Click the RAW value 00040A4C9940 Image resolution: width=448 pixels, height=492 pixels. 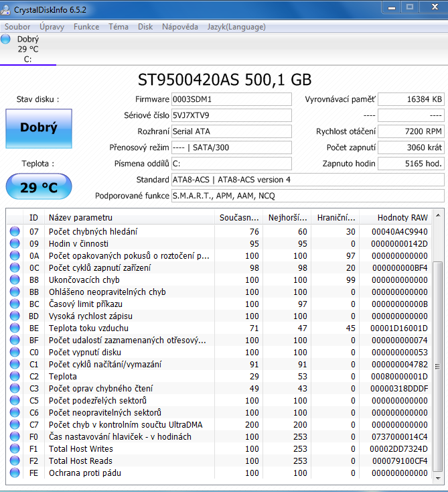(399, 231)
